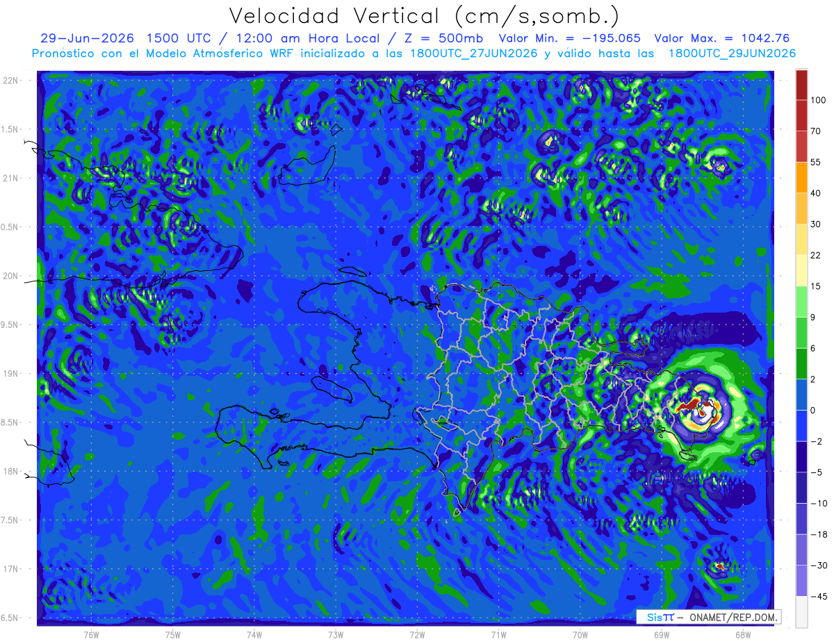
Task: Pick the dark red swatch above 100
Action: click(x=801, y=85)
